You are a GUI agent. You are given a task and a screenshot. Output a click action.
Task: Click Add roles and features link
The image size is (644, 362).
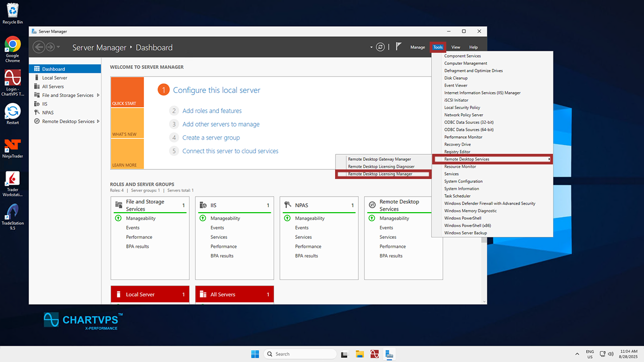[x=212, y=111]
